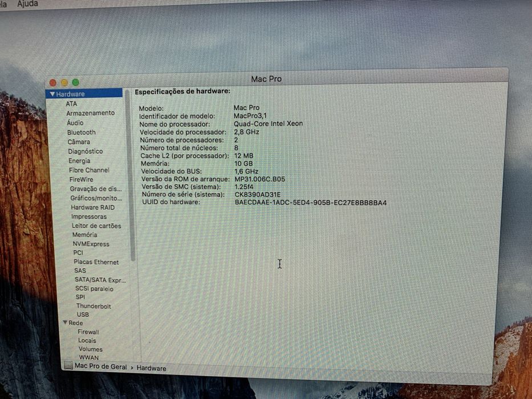Show Gráficos/monitores information
The width and height of the screenshot is (532, 399).
click(96, 198)
